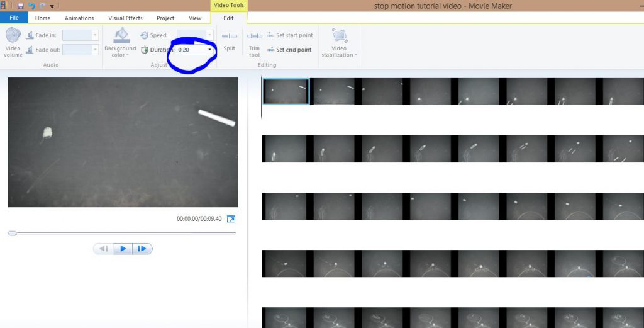This screenshot has height=328, width=644.
Task: Select the first clip in fifth storyboard row
Action: point(286,318)
